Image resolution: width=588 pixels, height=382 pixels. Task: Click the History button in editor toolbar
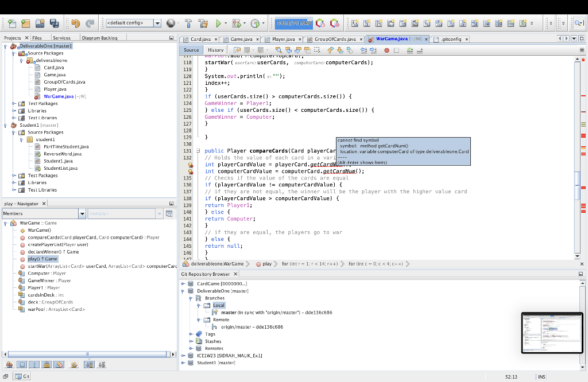[x=215, y=50]
